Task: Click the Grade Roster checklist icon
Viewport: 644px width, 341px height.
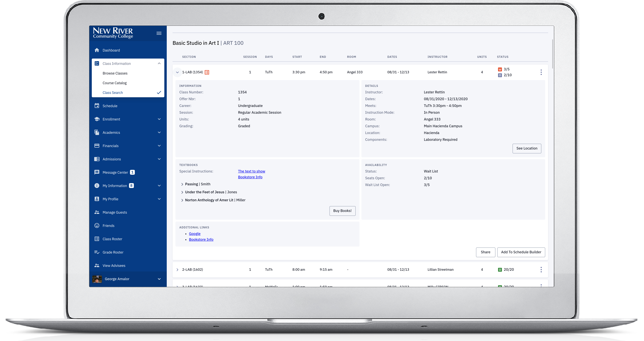Action: point(97,252)
